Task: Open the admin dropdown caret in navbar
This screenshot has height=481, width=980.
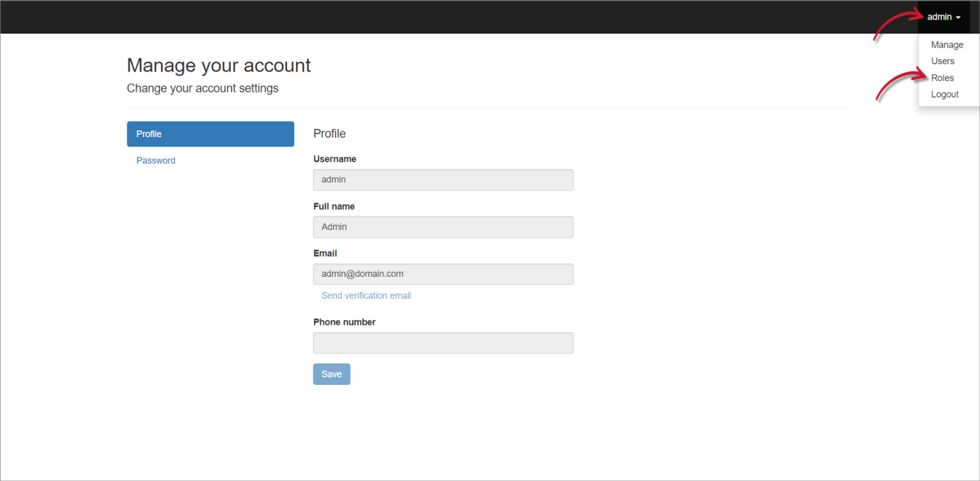Action: (x=957, y=17)
